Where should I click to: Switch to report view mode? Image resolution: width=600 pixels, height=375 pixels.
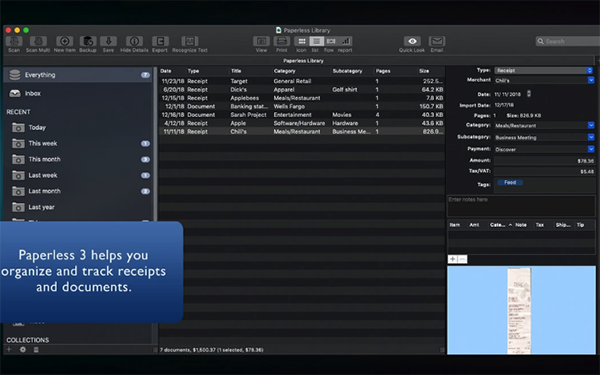(345, 41)
